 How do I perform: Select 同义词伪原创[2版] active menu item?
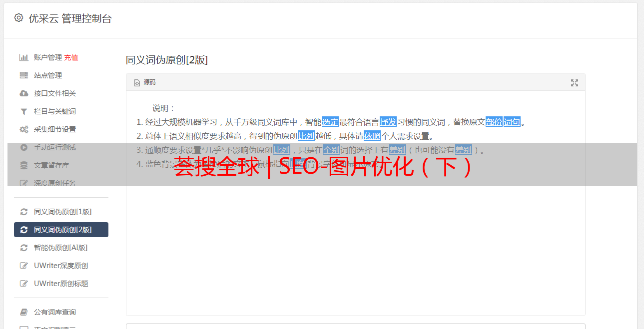(x=61, y=230)
